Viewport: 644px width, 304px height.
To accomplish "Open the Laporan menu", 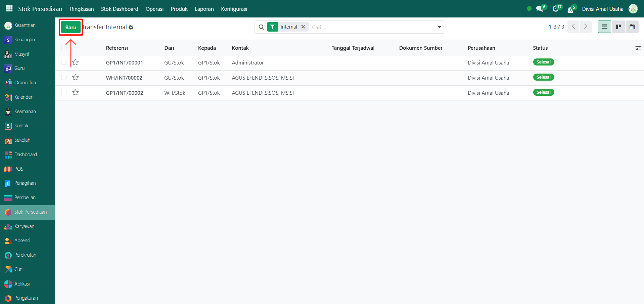I will (204, 9).
